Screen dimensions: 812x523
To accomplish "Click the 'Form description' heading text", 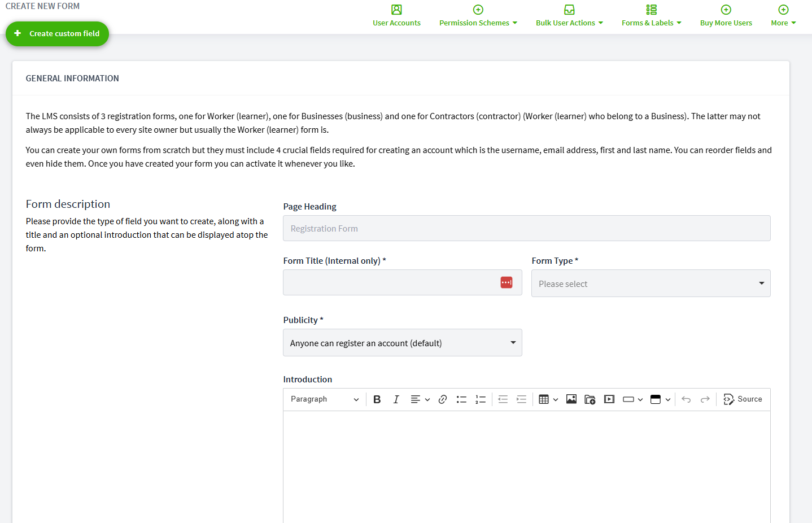I will click(68, 204).
